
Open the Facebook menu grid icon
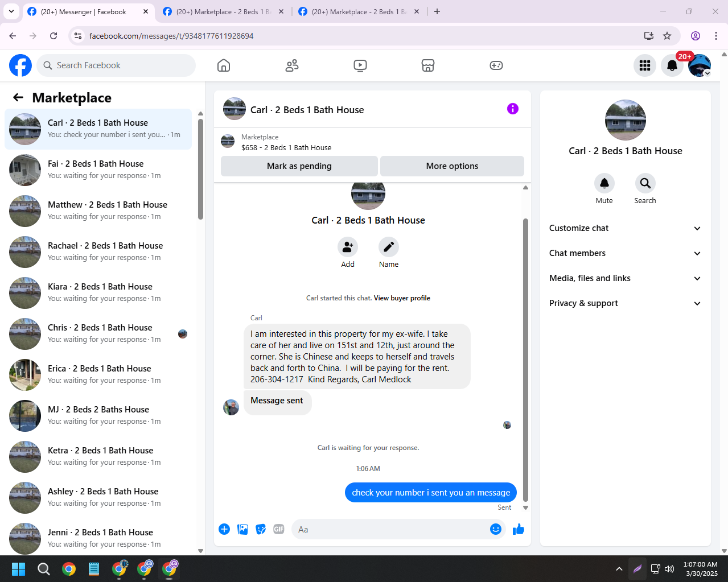645,65
